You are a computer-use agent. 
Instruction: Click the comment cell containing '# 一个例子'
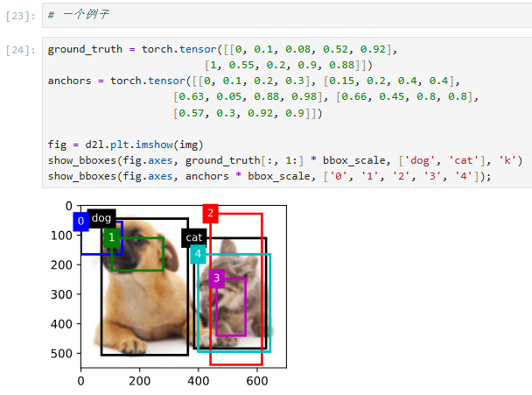pos(287,15)
